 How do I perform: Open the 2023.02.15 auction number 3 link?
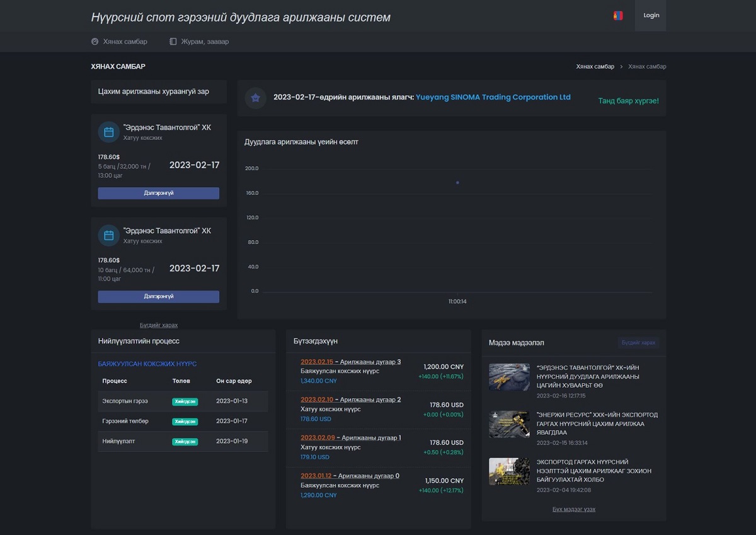350,362
